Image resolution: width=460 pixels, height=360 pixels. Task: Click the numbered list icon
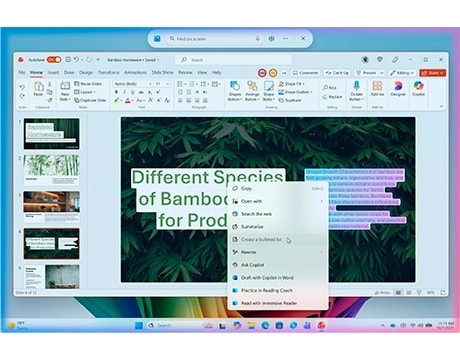click(x=192, y=84)
